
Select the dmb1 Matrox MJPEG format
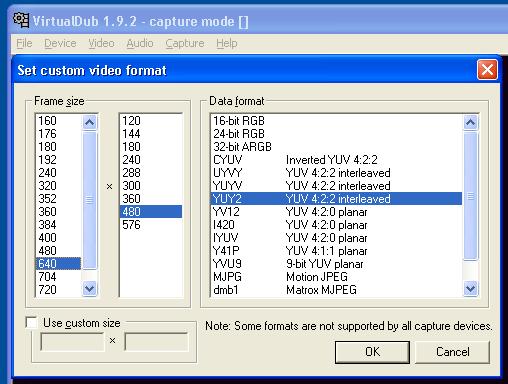(337, 290)
